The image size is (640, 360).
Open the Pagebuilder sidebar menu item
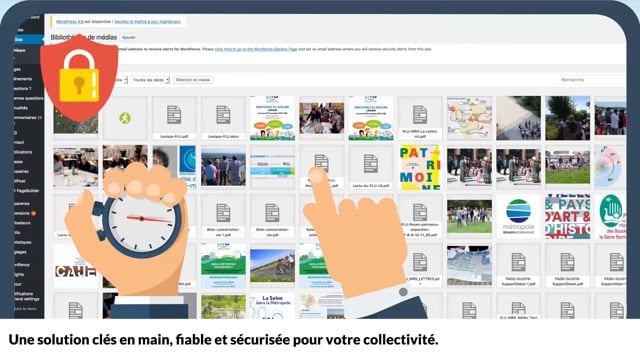point(28,191)
